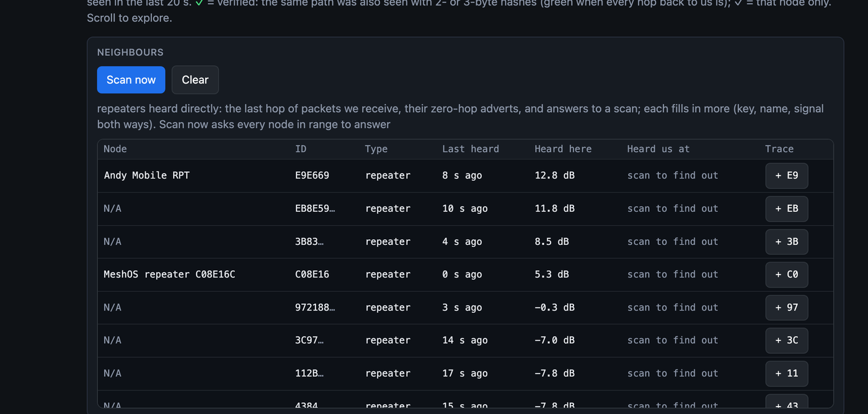The image size is (868, 414).
Task: Select the MeshOS repeater C08E16C node name
Action: pos(169,275)
